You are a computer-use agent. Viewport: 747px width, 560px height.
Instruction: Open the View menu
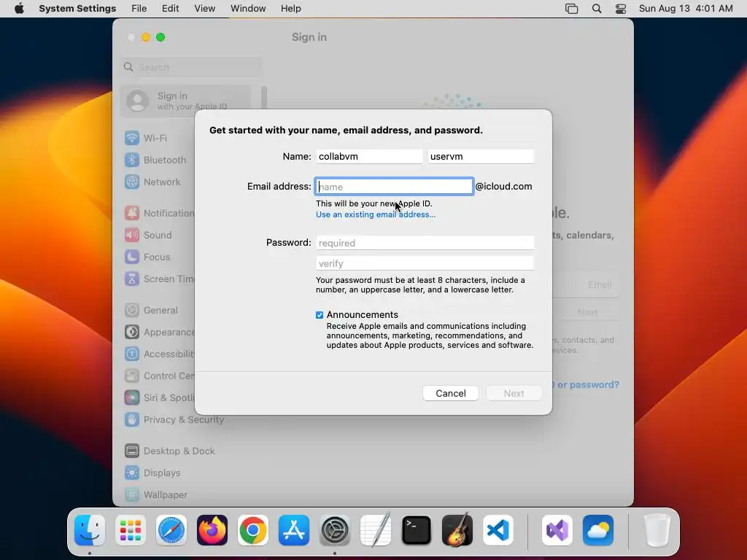(x=205, y=9)
